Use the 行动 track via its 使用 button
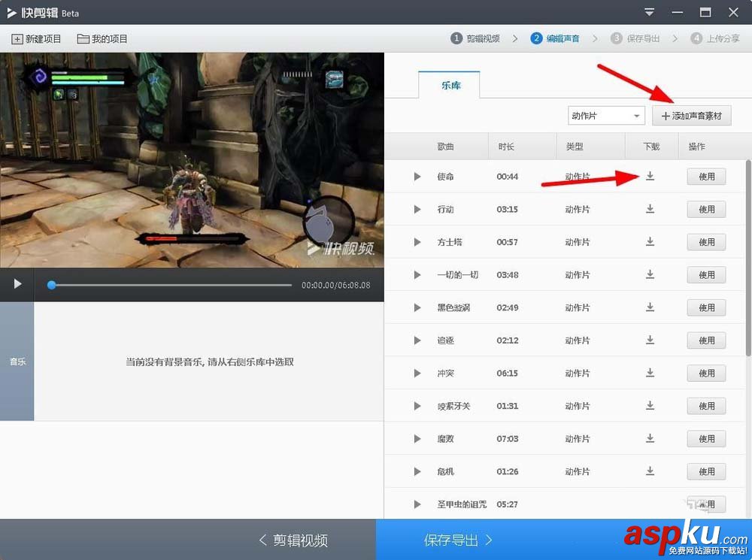752x560 pixels. click(705, 209)
